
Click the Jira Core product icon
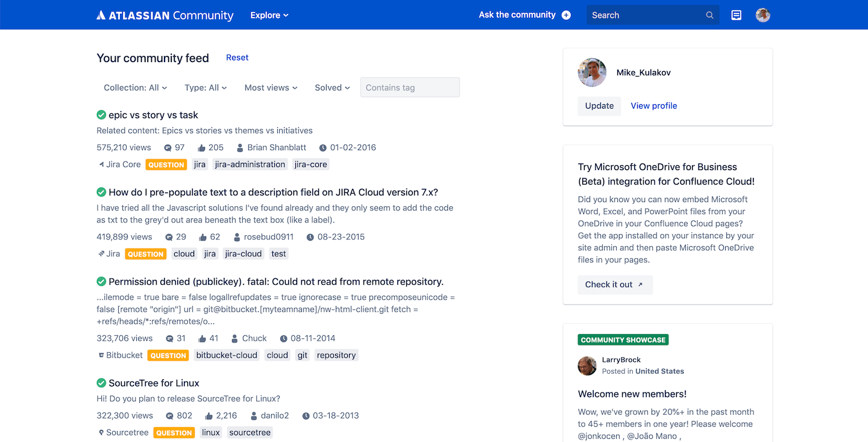(x=101, y=164)
